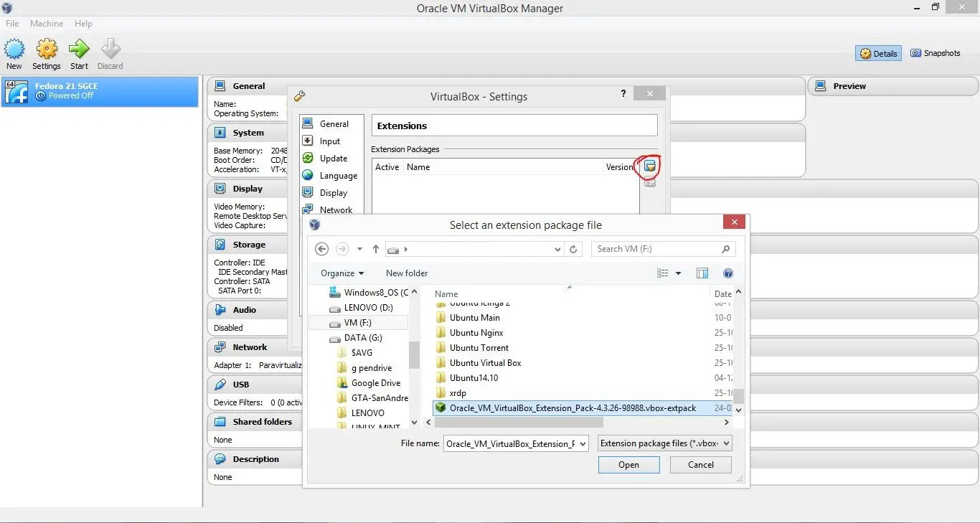The image size is (980, 523).
Task: Open the view options dropdown arrow
Action: pyautogui.click(x=679, y=273)
